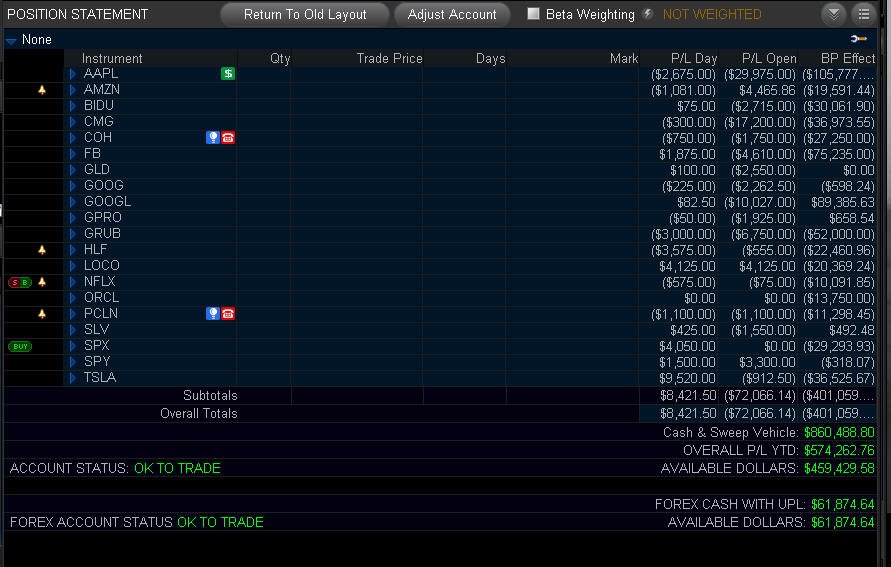Expand the SPY position row
This screenshot has height=567, width=891.
73,361
